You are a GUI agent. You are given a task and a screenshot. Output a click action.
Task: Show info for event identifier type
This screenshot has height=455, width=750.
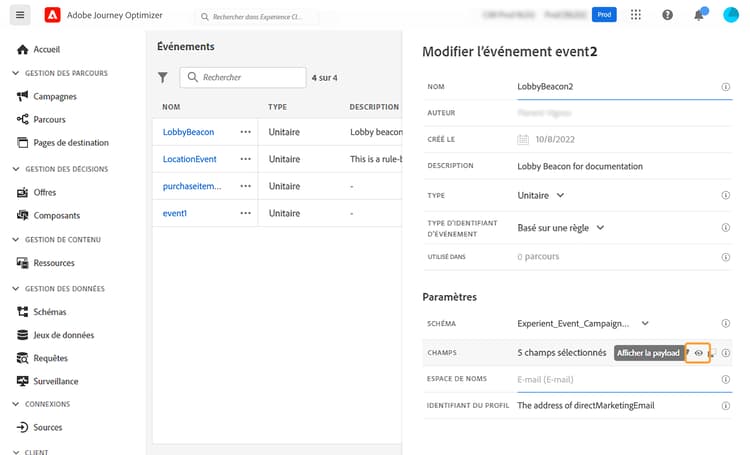tap(726, 228)
